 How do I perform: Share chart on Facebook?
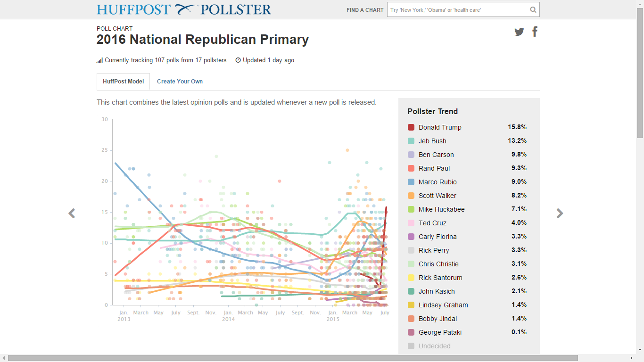tap(535, 32)
